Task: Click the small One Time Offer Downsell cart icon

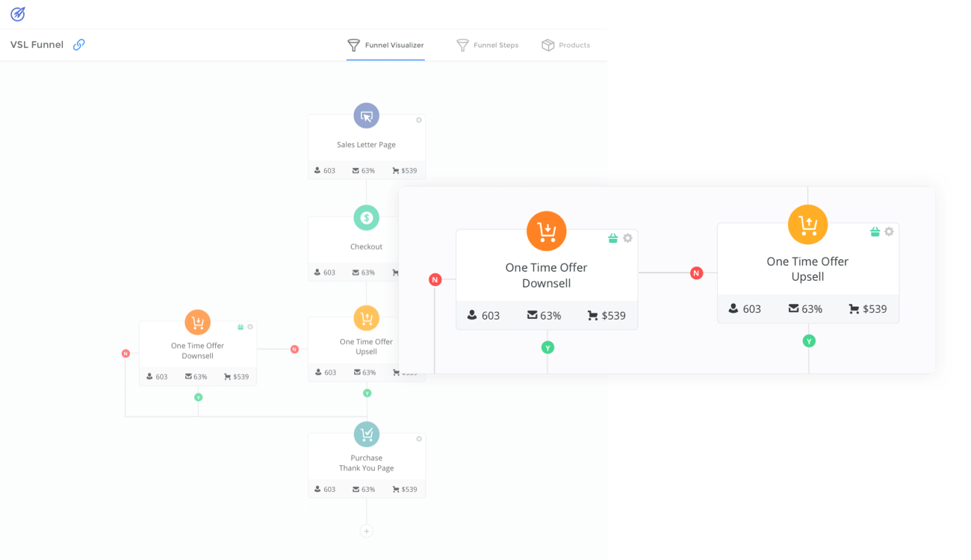Action: (197, 323)
